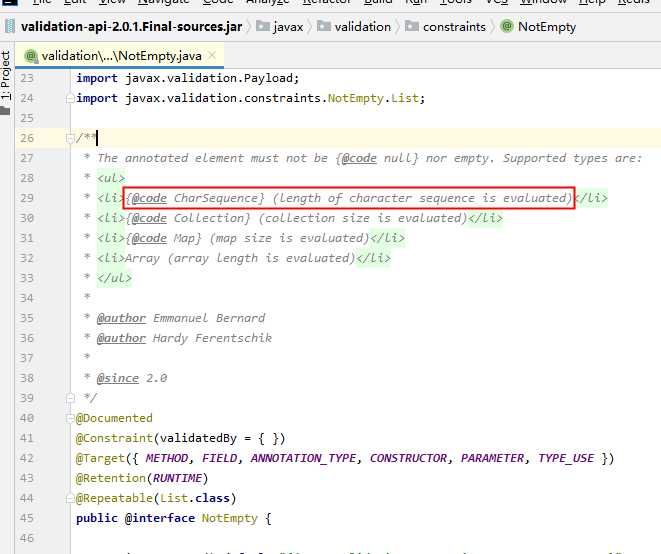This screenshot has width=661, height=554.
Task: Click 'Payload' in the import statement
Action: (268, 78)
